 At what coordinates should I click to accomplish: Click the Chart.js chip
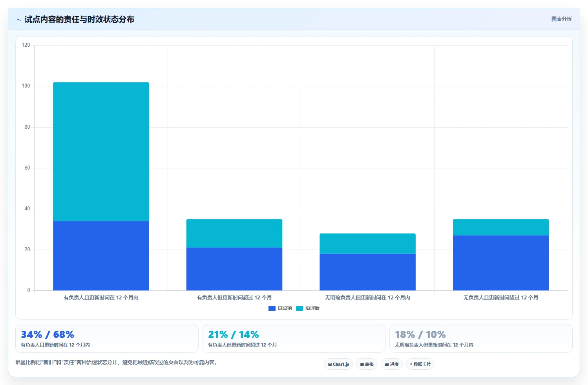(x=338, y=364)
